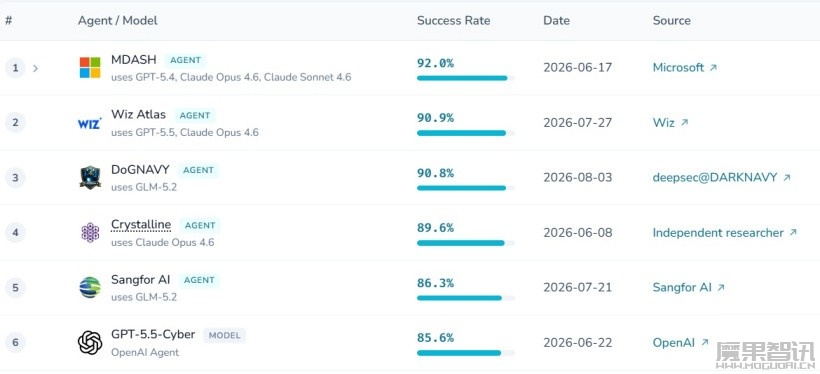Click the 89.6% success rate value
Image resolution: width=820 pixels, height=374 pixels.
pos(435,228)
